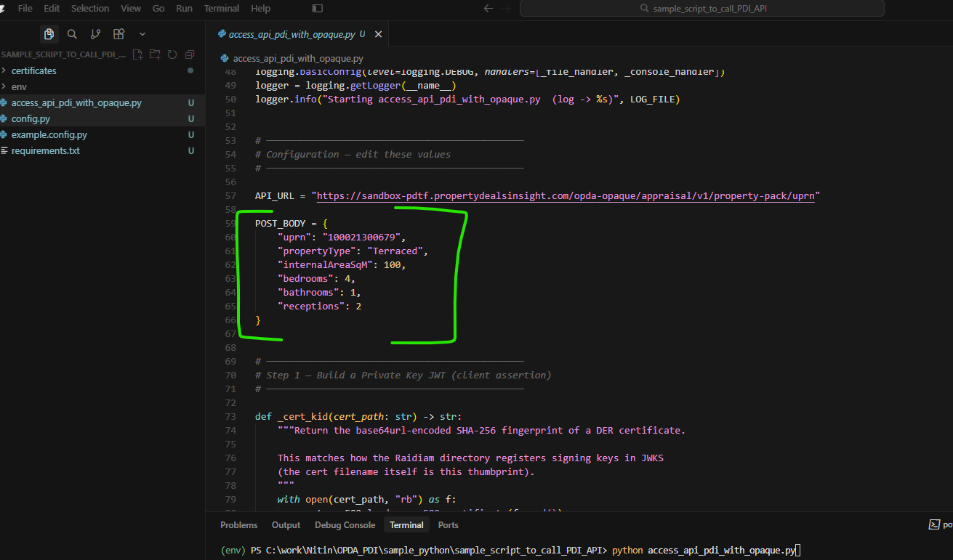Viewport: 953px width, 560px height.
Task: Open the Edit menu
Action: click(52, 9)
